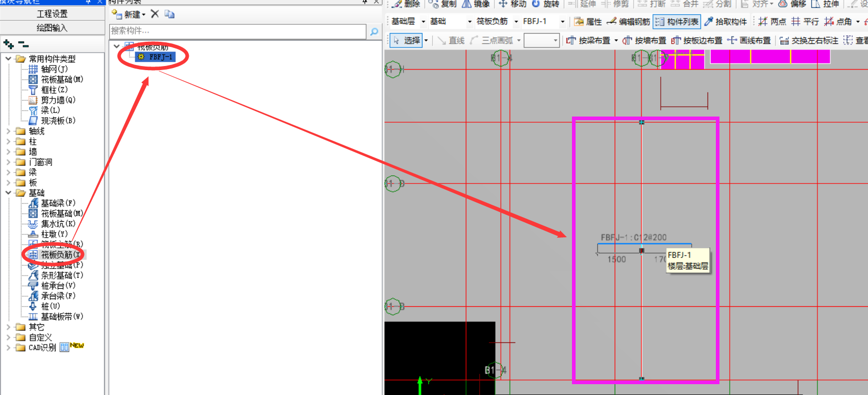Click inside the 搜索构件 search field
The width and height of the screenshot is (868, 395).
[x=238, y=31]
